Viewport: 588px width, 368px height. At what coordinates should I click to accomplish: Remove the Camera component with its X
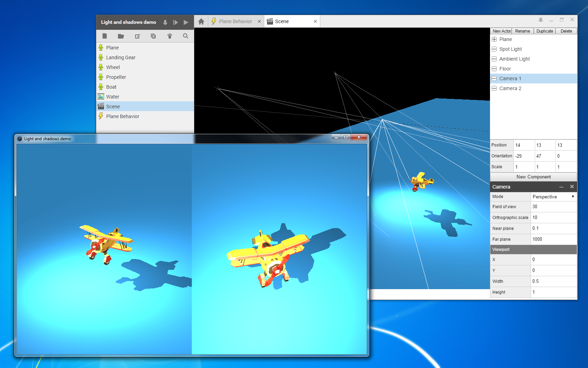point(572,187)
